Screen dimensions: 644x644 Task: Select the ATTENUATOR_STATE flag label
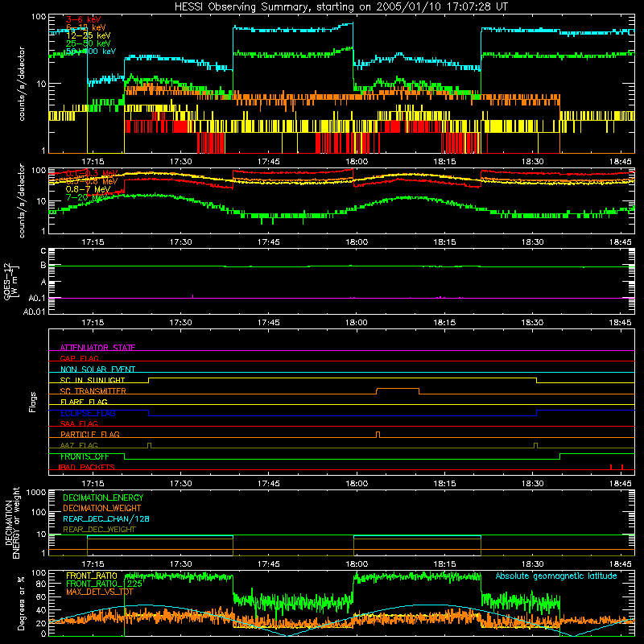pyautogui.click(x=97, y=348)
